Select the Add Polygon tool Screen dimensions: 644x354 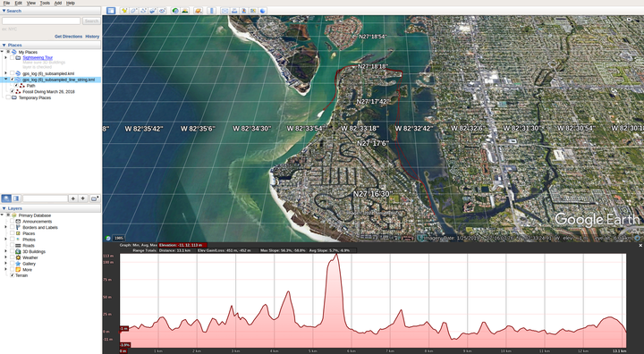133,11
